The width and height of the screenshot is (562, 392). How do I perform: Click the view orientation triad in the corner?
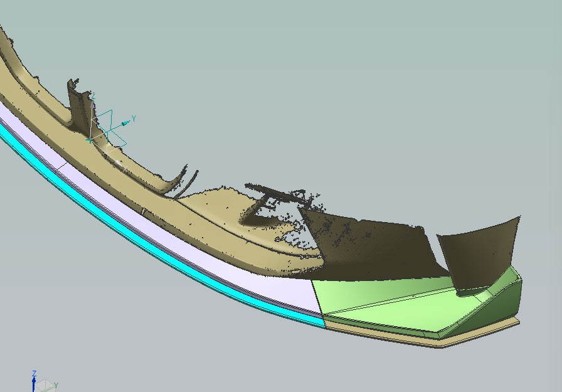(44, 382)
